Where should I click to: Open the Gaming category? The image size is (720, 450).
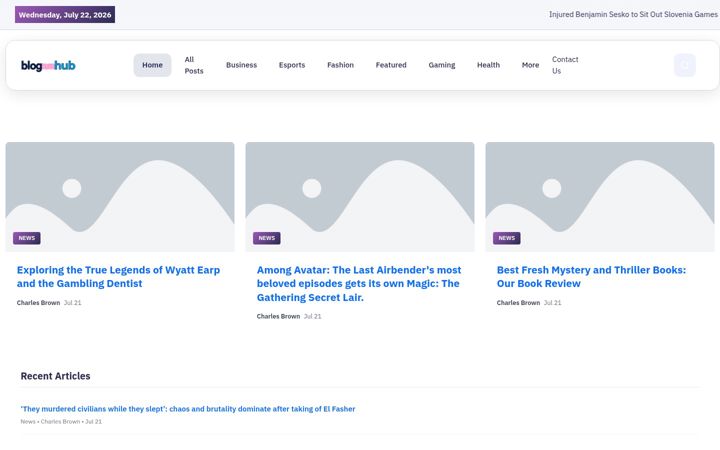[442, 65]
